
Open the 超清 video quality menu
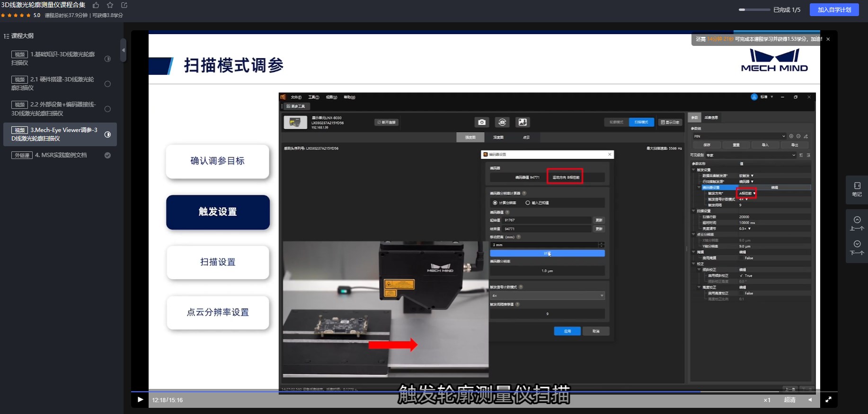tap(789, 400)
